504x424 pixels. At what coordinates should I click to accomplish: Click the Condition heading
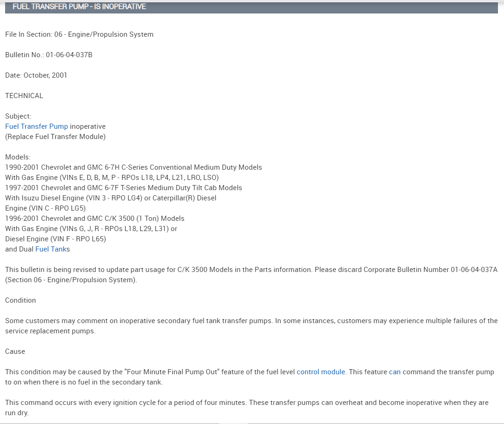point(20,300)
